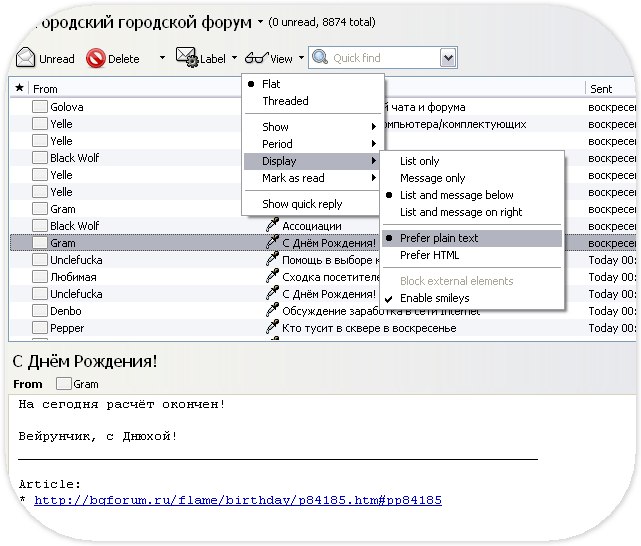Open the Quick find dropdown arrow
641x546 pixels.
pos(448,58)
